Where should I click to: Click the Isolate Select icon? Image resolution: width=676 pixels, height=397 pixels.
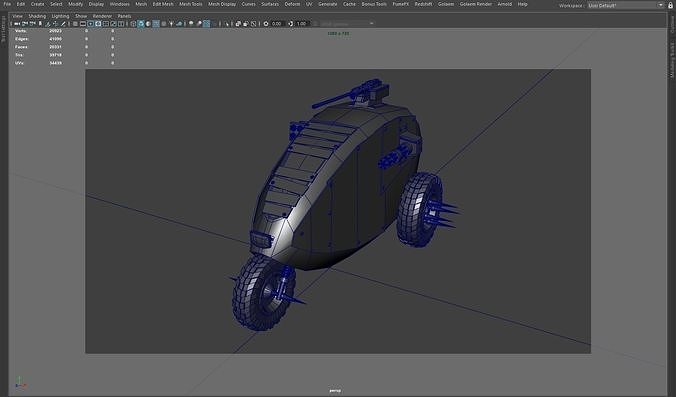tap(228, 24)
